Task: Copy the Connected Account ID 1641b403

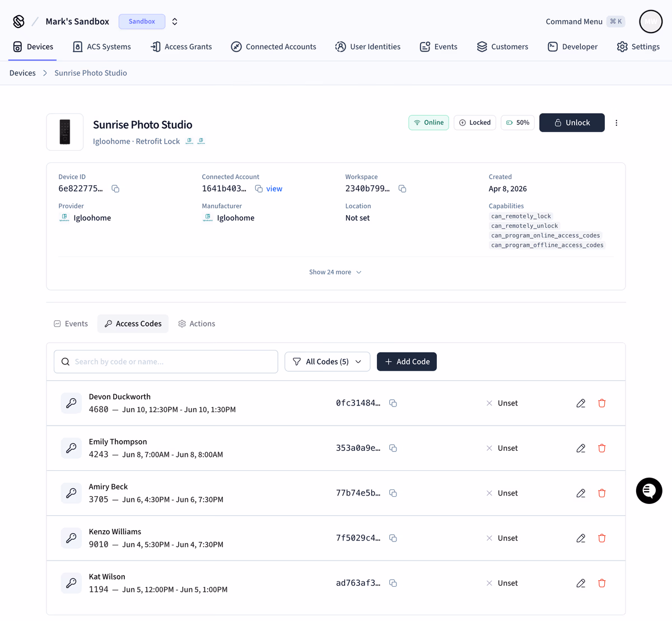Action: 259,189
